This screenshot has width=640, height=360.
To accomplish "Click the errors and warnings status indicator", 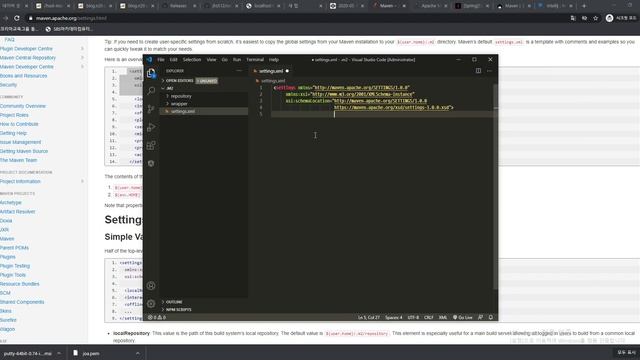I will (x=157, y=317).
